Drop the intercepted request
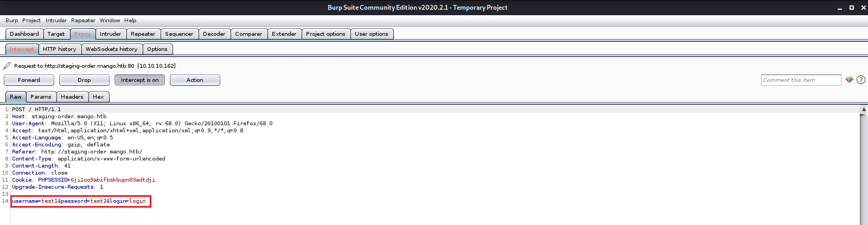The width and height of the screenshot is (868, 225). [x=84, y=80]
